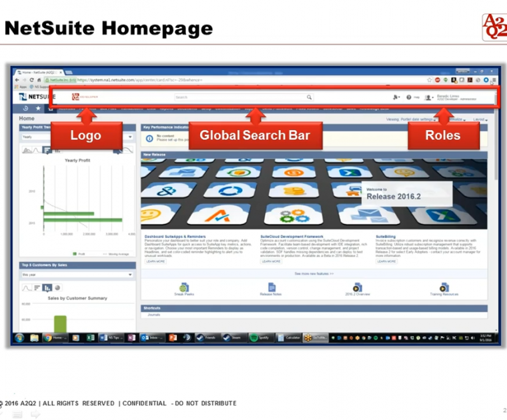Play the 2016.2 Overview video icon

[x=357, y=287]
